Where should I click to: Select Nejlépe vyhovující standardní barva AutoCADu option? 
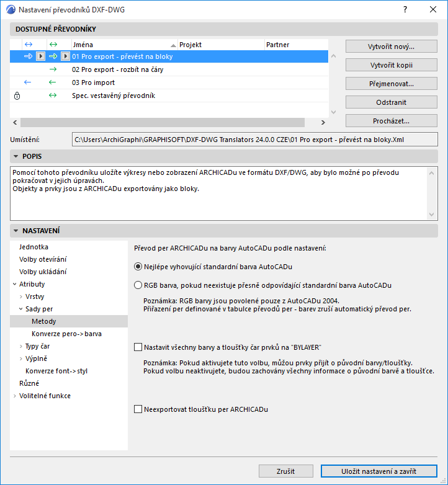(138, 267)
